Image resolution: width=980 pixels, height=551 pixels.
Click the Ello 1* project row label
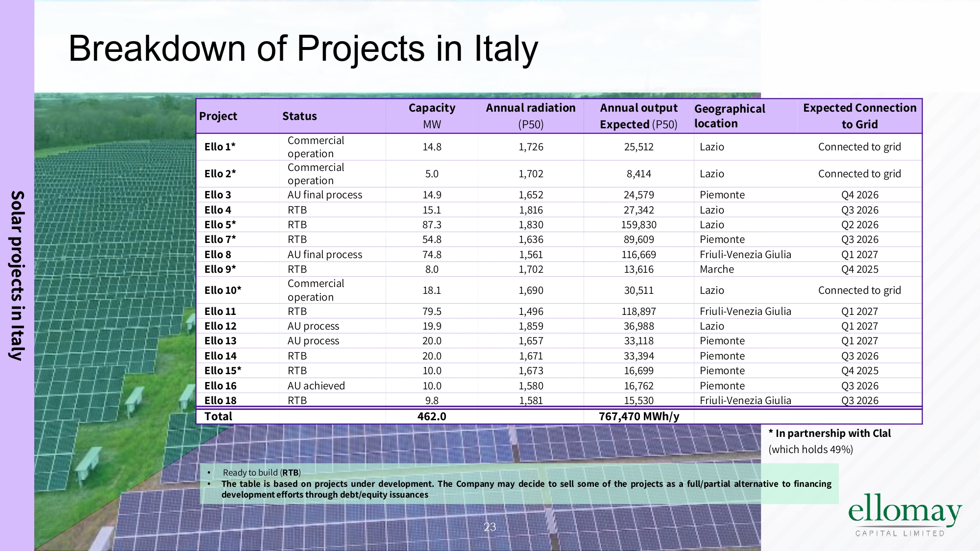(x=220, y=146)
